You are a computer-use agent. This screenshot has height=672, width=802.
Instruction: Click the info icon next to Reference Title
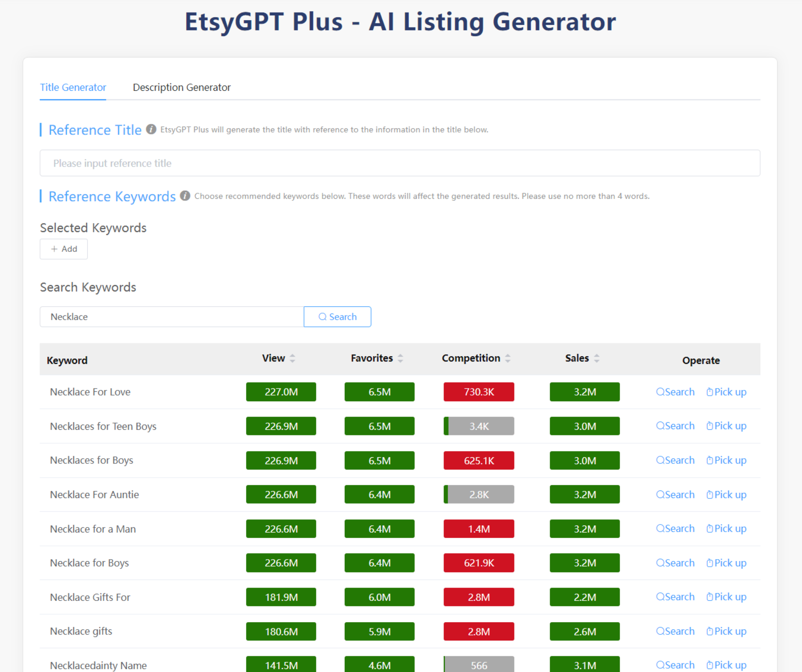(x=151, y=129)
